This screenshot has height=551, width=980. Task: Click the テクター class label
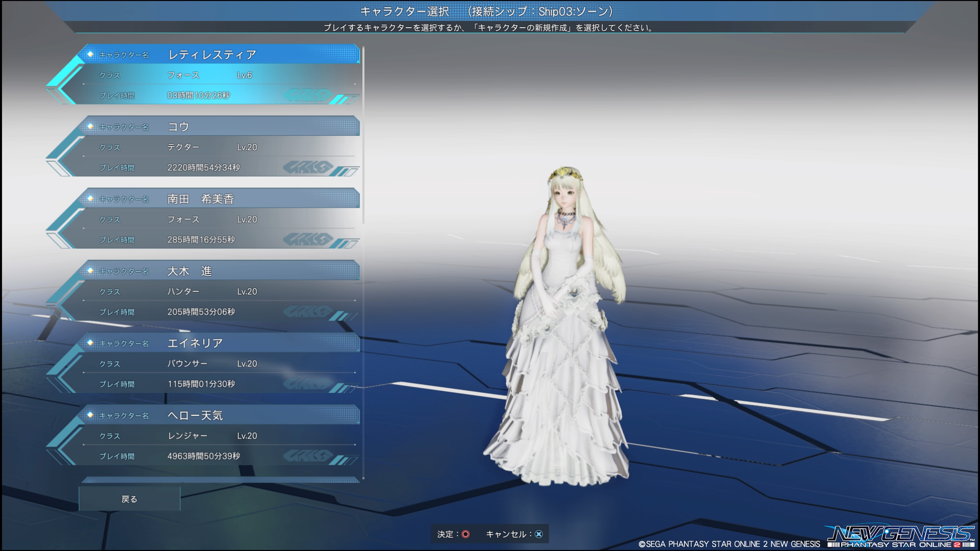click(x=183, y=147)
